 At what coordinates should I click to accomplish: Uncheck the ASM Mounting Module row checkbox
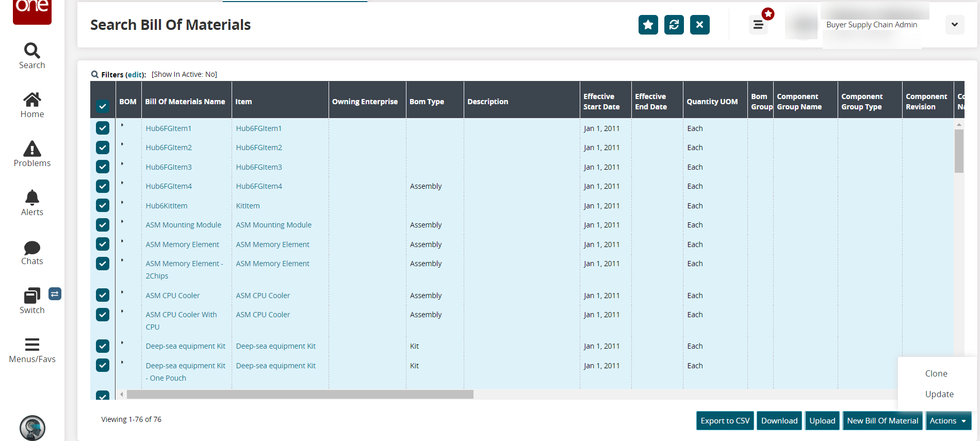(x=103, y=225)
